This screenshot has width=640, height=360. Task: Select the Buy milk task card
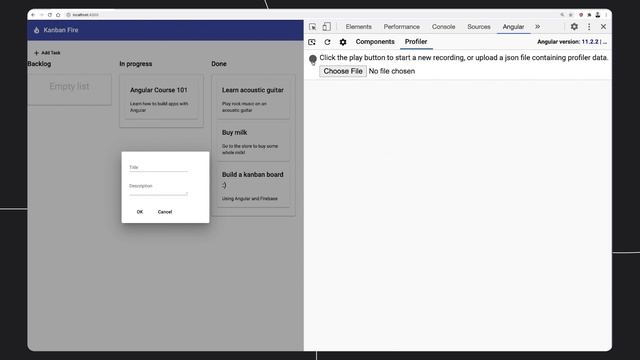[253, 142]
